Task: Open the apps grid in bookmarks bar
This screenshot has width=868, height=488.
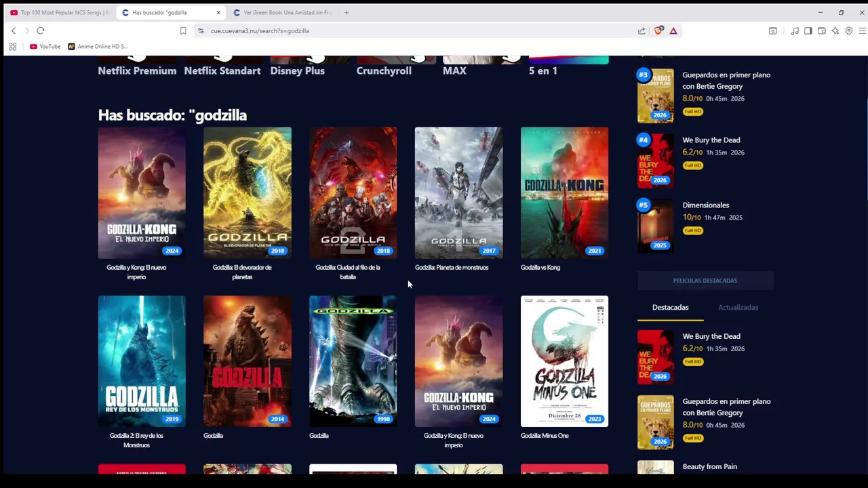Action: click(12, 47)
